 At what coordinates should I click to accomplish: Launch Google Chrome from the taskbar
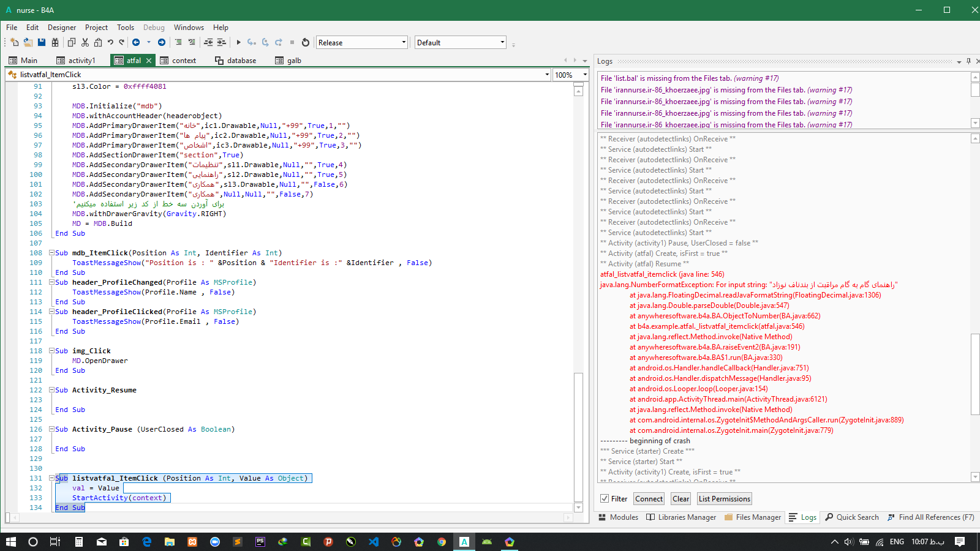point(442,542)
